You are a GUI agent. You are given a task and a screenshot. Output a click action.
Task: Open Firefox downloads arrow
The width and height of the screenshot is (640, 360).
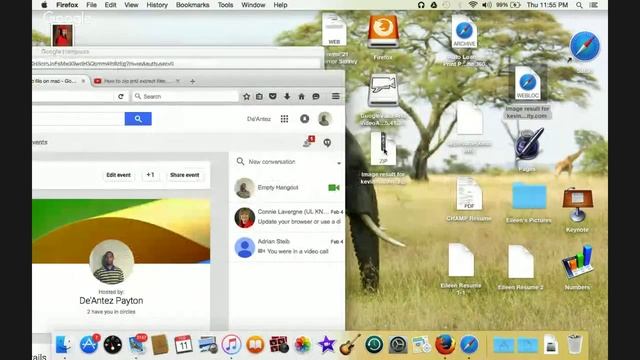(x=287, y=96)
